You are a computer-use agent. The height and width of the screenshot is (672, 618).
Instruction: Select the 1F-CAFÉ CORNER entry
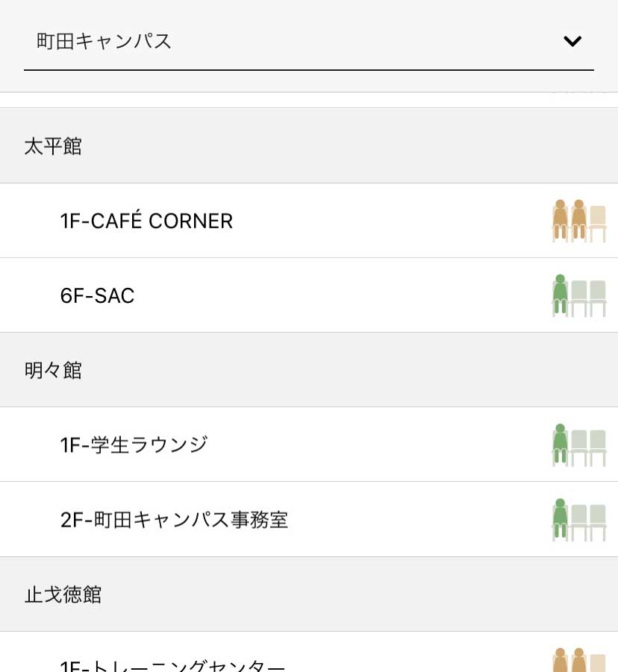309,221
